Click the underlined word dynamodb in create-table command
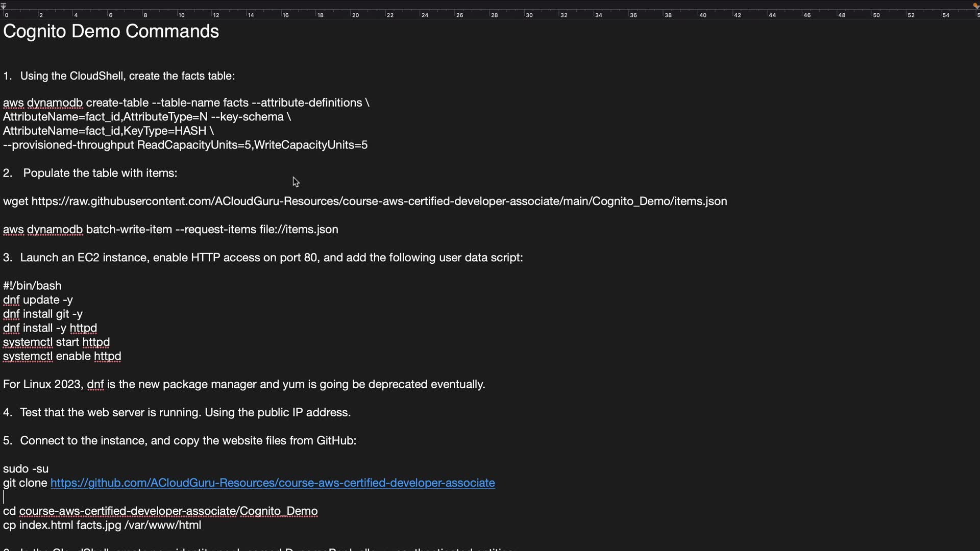This screenshot has width=980, height=551. [55, 103]
